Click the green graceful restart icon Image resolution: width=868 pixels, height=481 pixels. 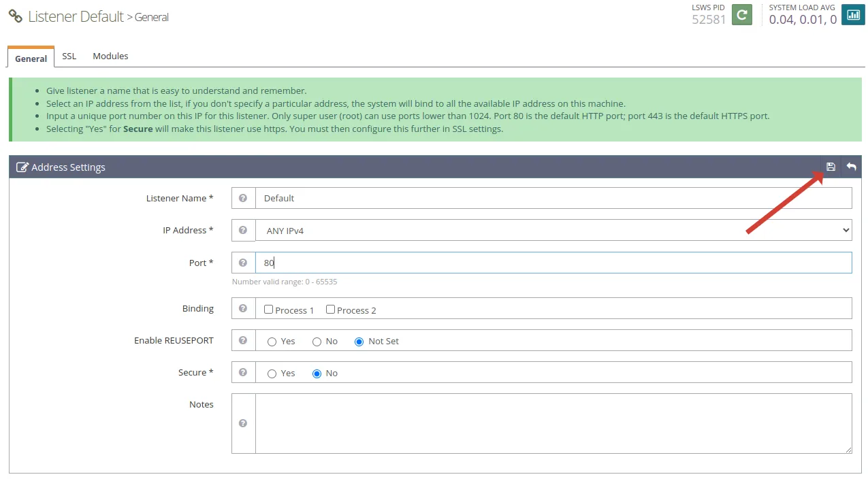click(x=742, y=14)
